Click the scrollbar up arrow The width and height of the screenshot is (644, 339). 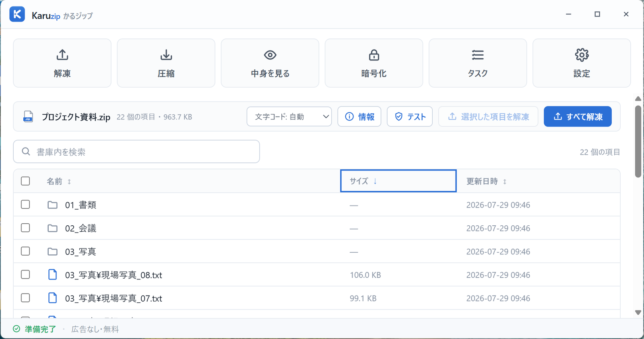pyautogui.click(x=638, y=99)
